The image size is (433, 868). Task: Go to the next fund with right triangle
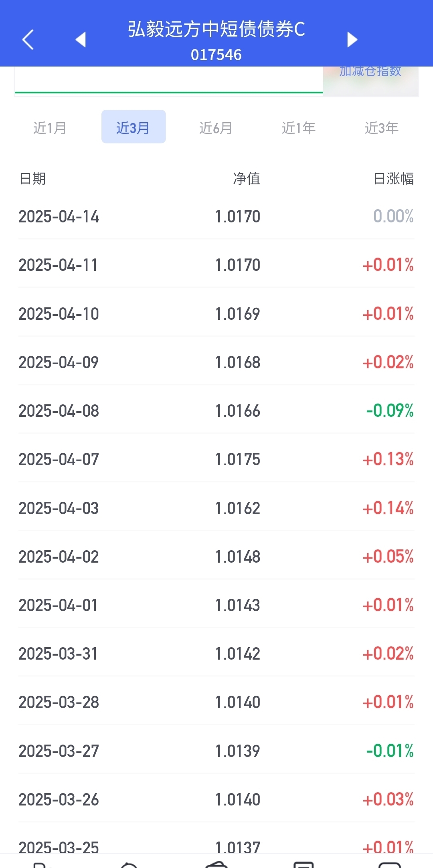pyautogui.click(x=352, y=39)
